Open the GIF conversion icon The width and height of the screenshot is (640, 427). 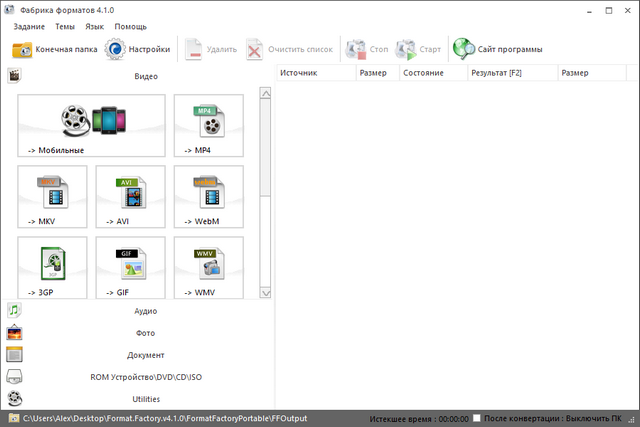(132, 267)
